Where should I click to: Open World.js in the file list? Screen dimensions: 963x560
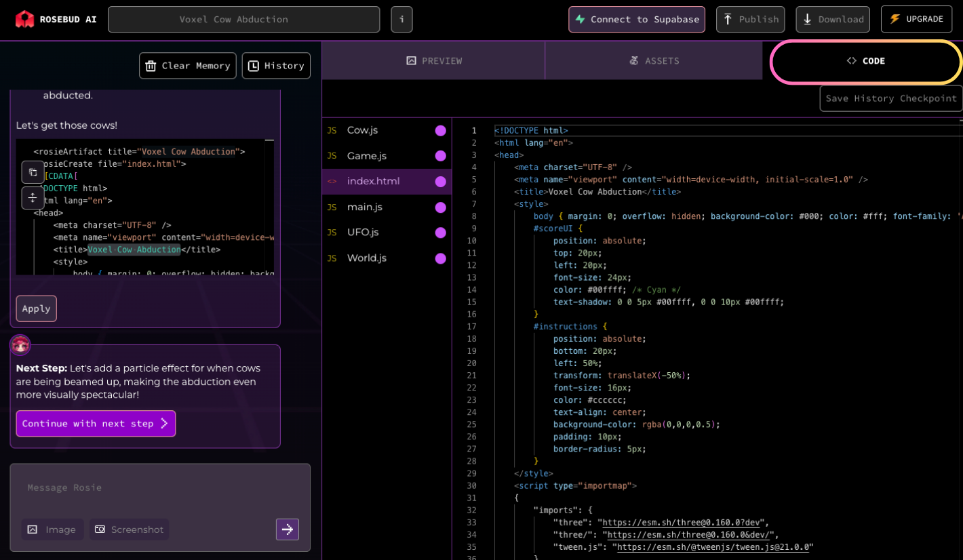(387, 258)
